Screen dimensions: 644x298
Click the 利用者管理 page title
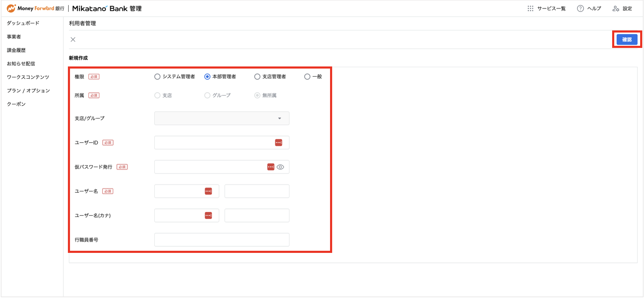[82, 23]
